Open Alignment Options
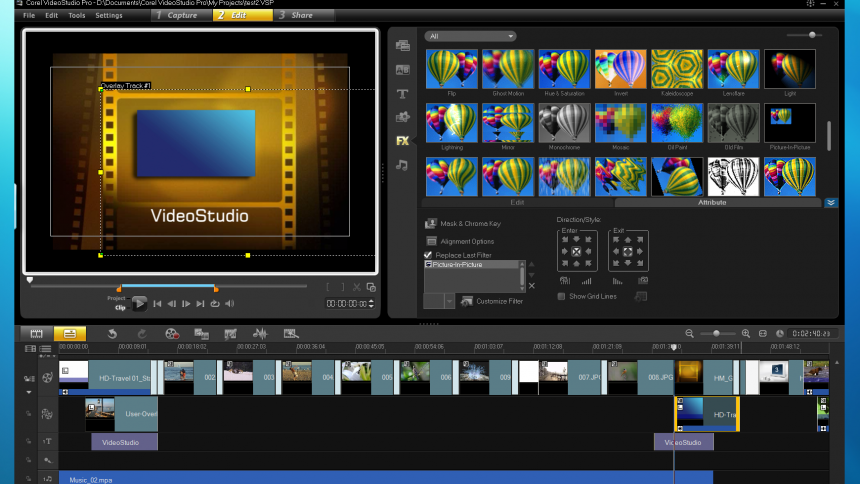Screen dimensions: 860x484 [x=460, y=241]
